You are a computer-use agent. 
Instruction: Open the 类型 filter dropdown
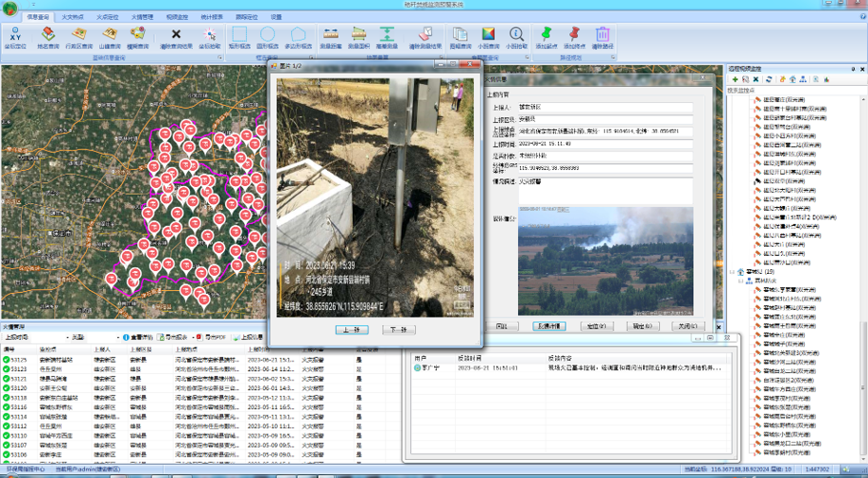click(x=118, y=337)
